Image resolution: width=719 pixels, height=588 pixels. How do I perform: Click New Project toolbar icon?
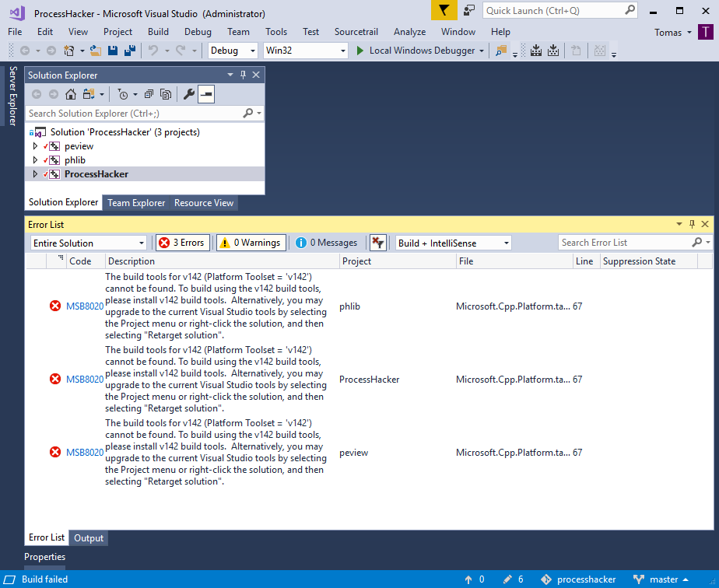(69, 51)
